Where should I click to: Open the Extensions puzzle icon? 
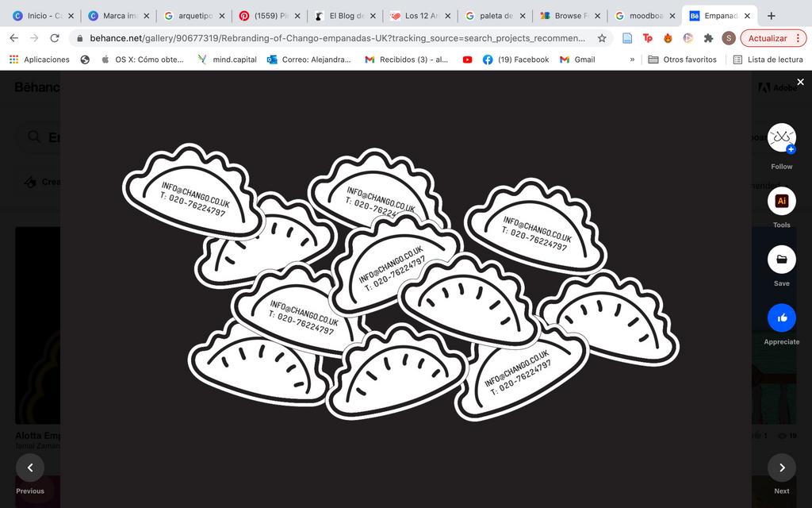[708, 38]
